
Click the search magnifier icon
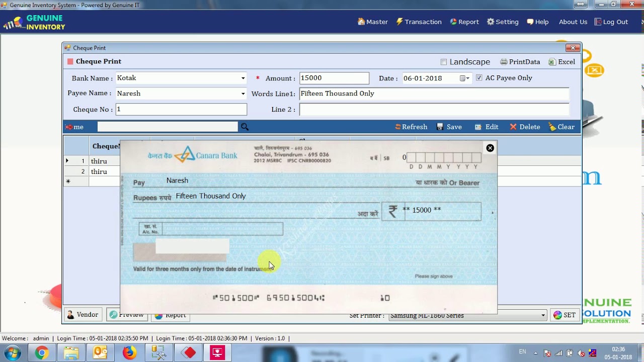(245, 127)
